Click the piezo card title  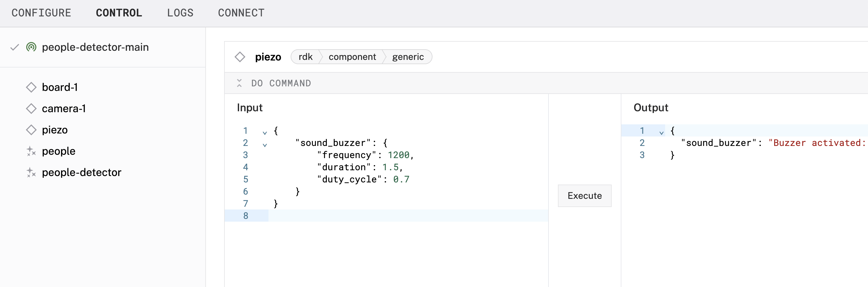click(x=268, y=57)
